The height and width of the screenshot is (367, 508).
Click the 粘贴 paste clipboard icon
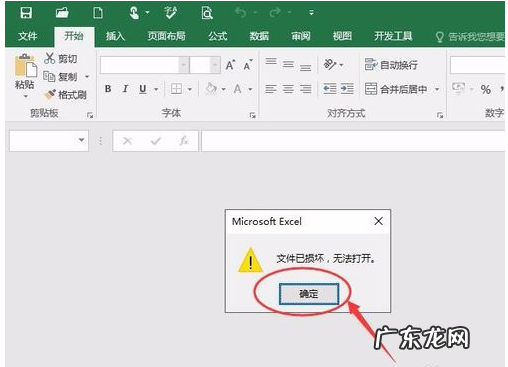point(25,66)
